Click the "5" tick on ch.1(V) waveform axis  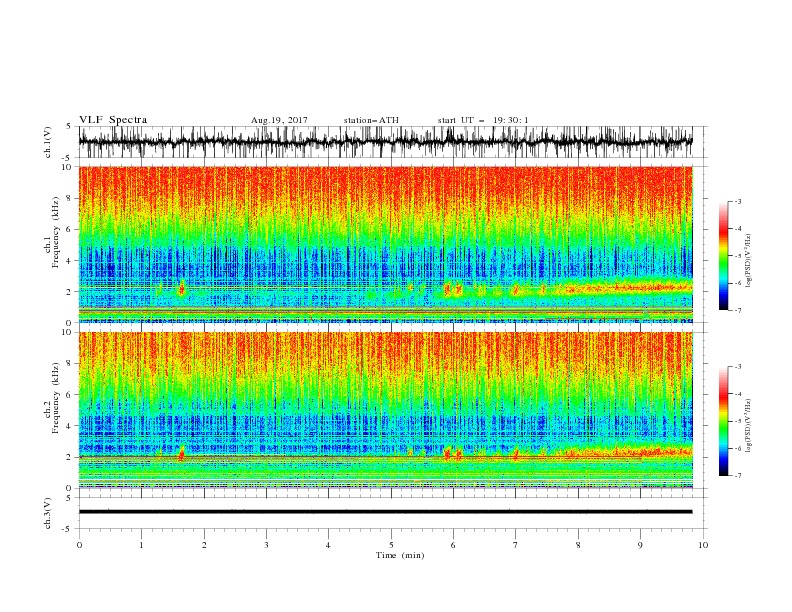click(x=69, y=127)
